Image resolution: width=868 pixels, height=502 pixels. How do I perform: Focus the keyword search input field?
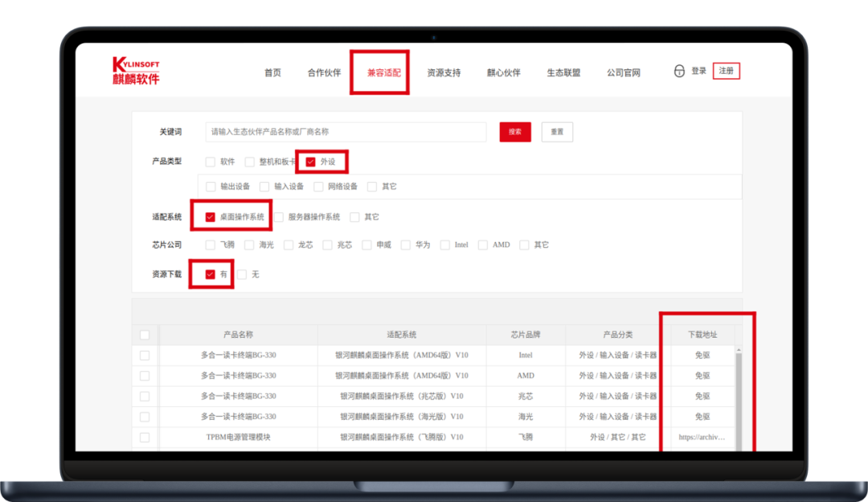(346, 132)
